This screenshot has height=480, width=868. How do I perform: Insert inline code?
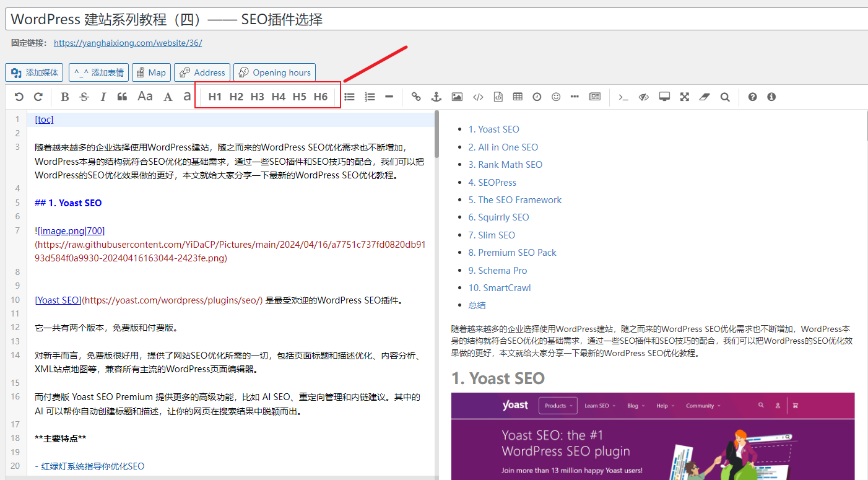tap(478, 97)
